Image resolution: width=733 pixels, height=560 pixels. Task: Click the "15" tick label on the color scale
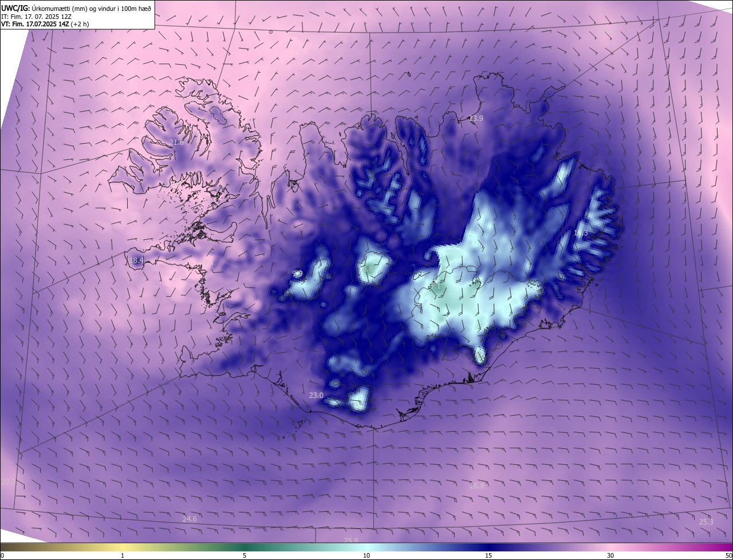tap(488, 555)
